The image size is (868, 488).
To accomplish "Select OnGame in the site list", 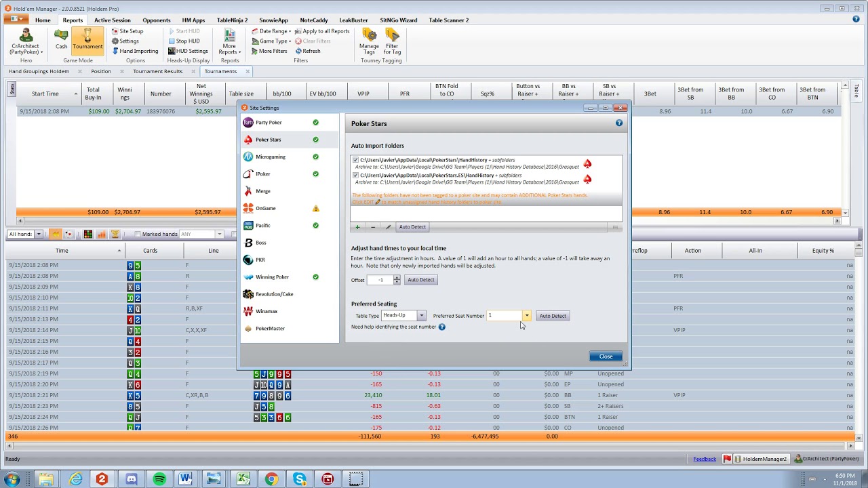I will coord(290,208).
